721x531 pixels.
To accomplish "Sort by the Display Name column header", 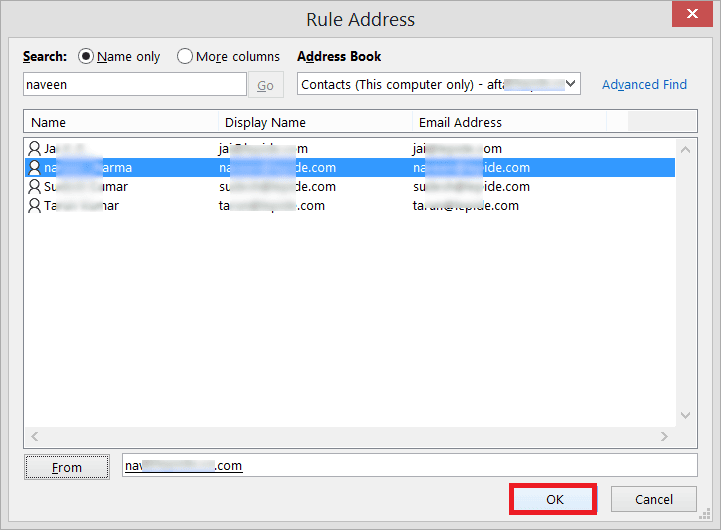I will click(x=314, y=122).
